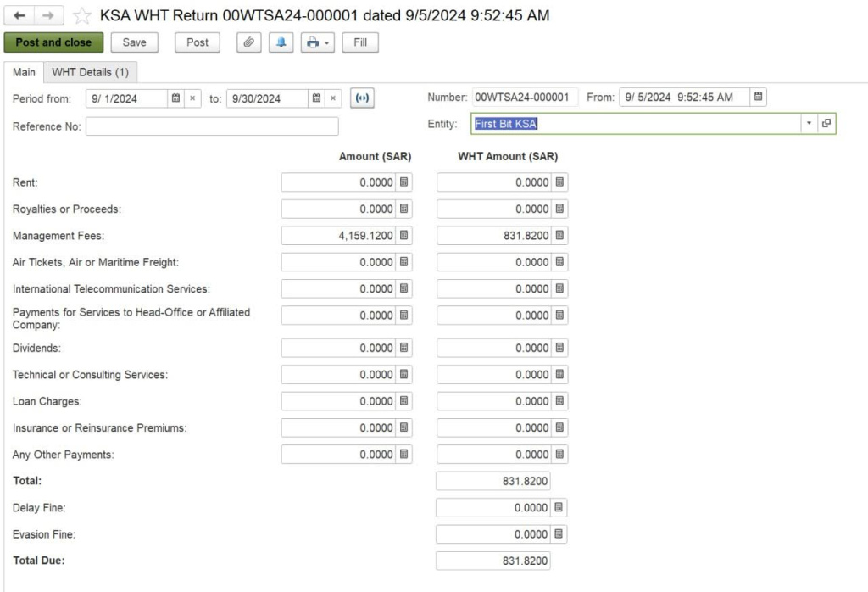
Task: Switch to the WHT Details tab
Action: coord(91,72)
